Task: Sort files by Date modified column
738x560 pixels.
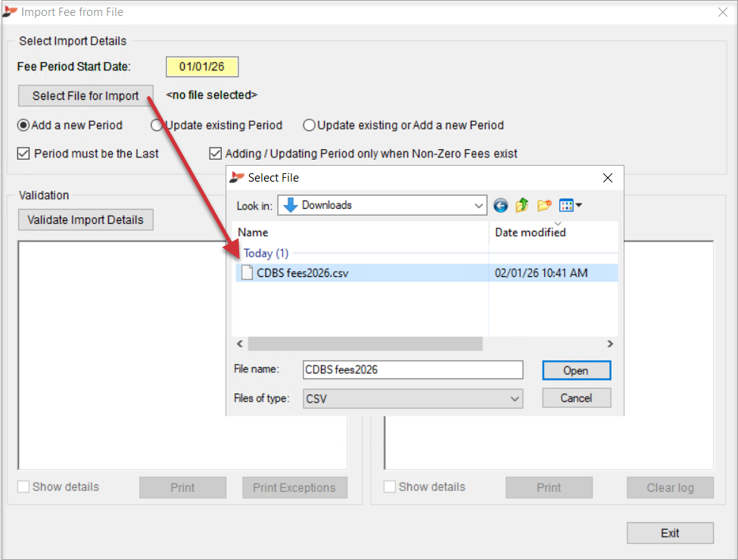Action: click(553, 232)
